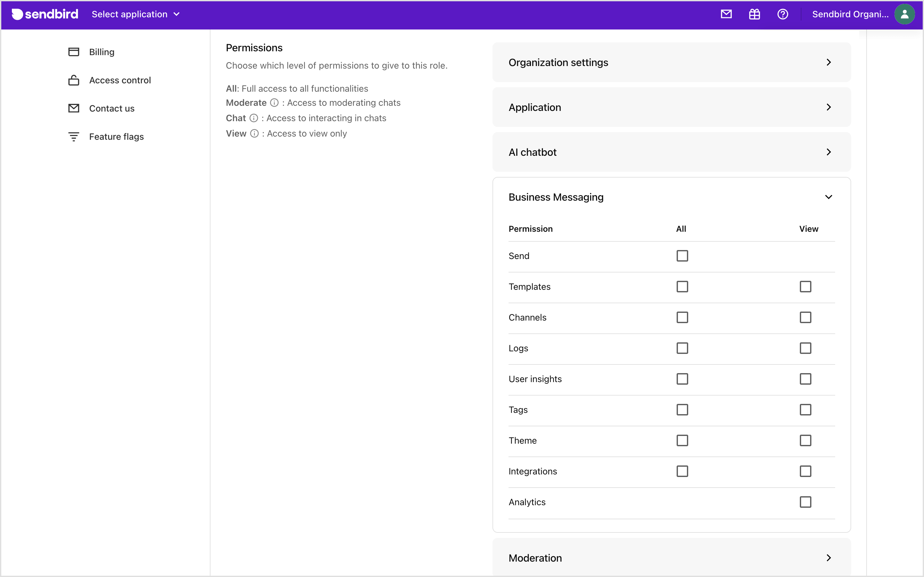This screenshot has height=577, width=924.
Task: Click the info icon next to Moderate
Action: (x=275, y=103)
